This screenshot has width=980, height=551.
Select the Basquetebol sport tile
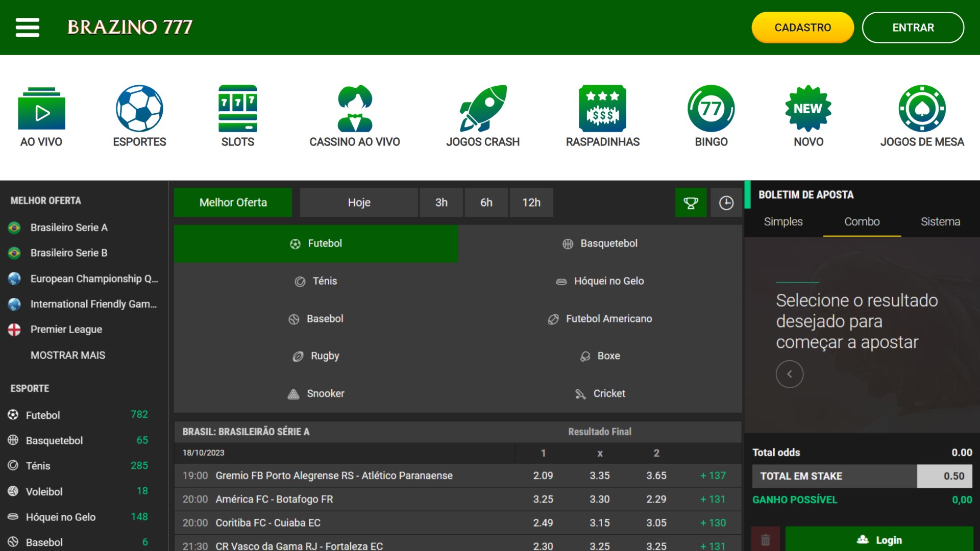pyautogui.click(x=600, y=244)
